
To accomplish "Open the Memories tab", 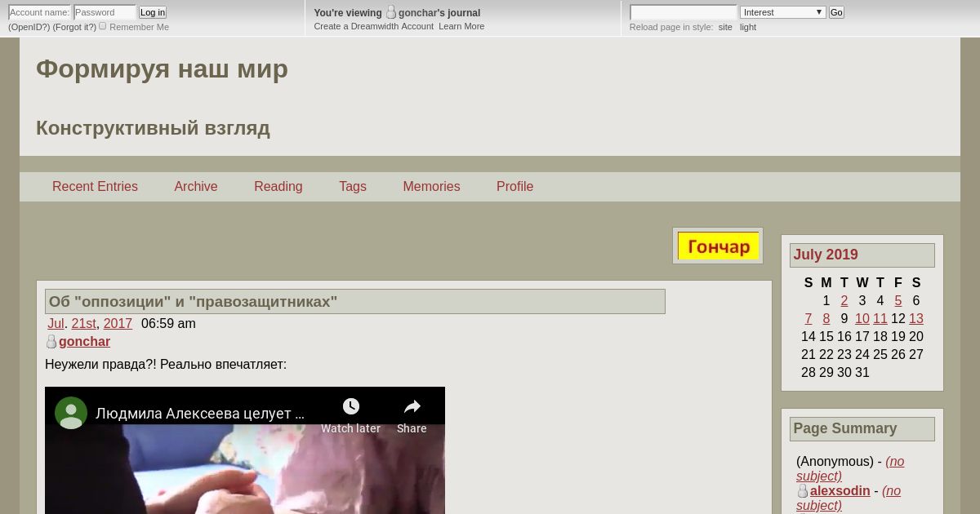I will 431,187.
